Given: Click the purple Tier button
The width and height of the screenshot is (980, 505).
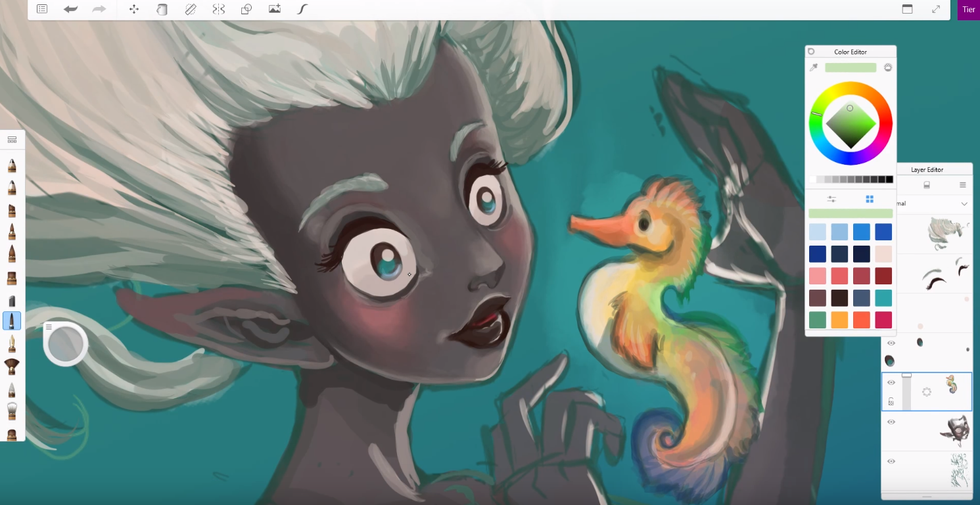Looking at the screenshot, I should coord(968,10).
